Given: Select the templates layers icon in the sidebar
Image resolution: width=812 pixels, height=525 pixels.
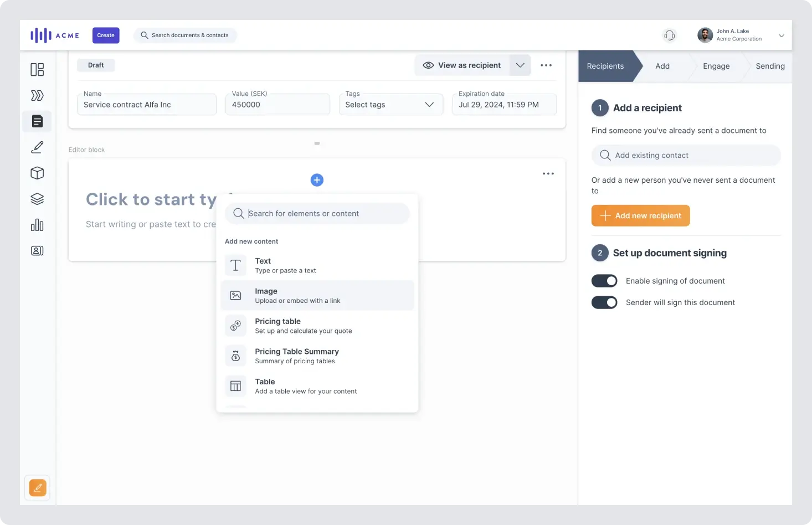Looking at the screenshot, I should pos(37,198).
